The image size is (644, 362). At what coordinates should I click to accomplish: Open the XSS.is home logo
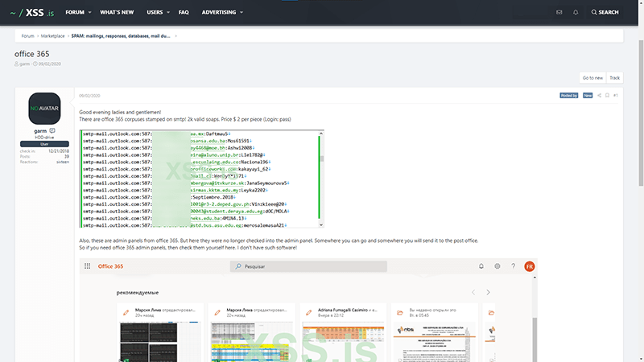[32, 13]
